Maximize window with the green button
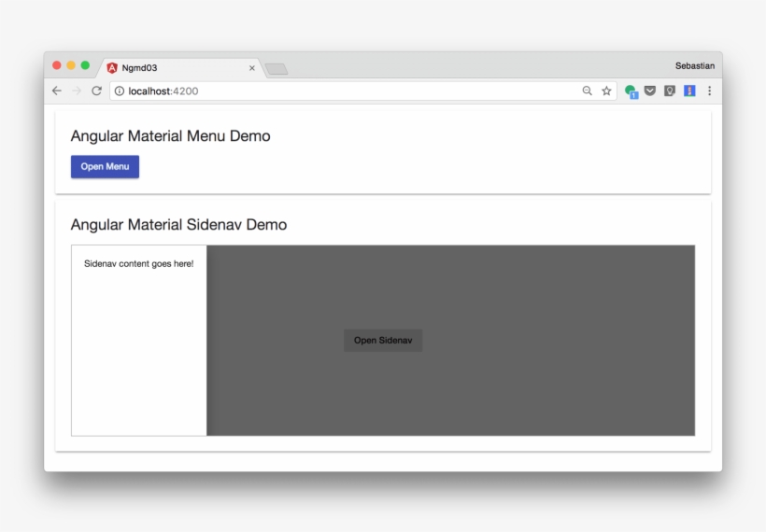This screenshot has height=532, width=766. point(85,65)
